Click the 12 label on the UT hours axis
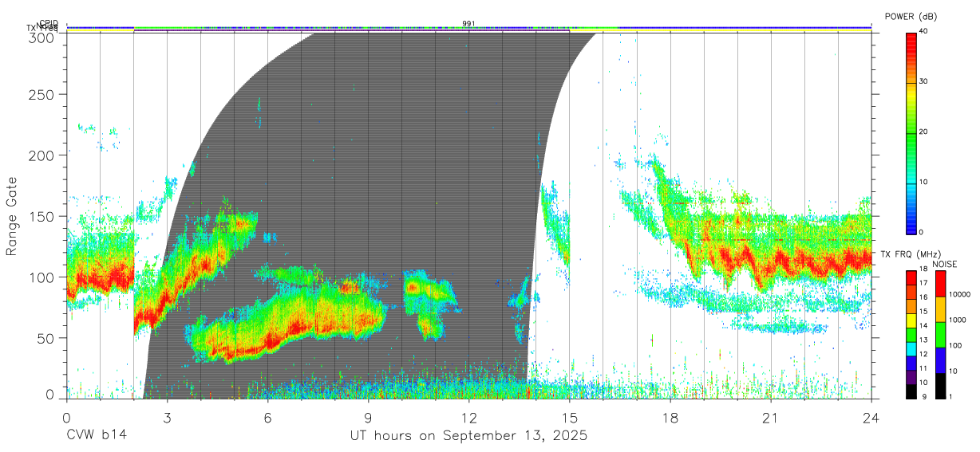 [468, 417]
